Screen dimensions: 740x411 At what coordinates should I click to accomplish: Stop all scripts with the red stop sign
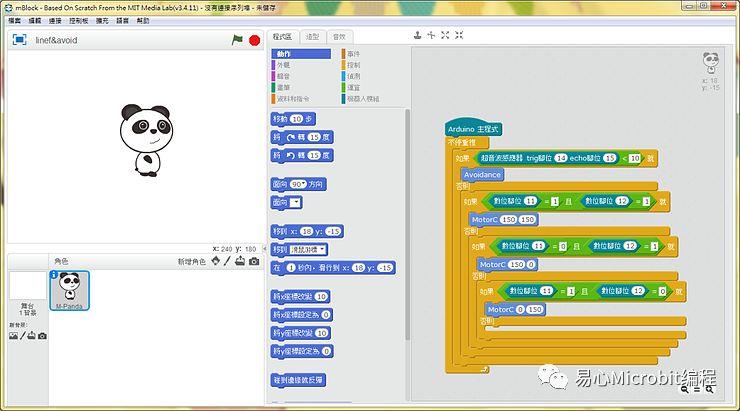click(x=254, y=41)
